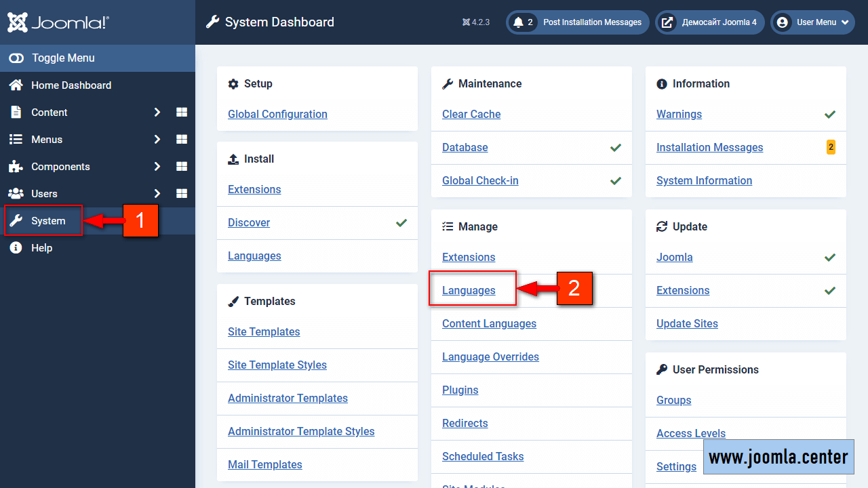
Task: Open Languages link under Manage
Action: [469, 291]
